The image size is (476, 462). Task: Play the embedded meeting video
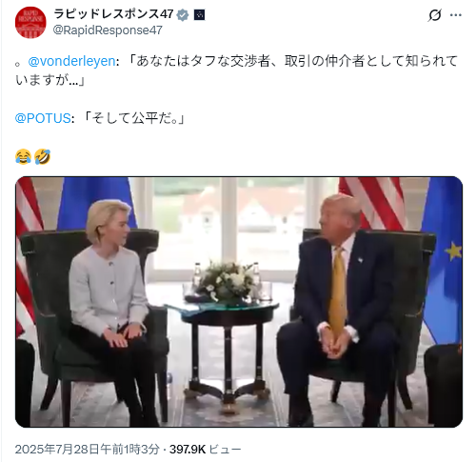pos(239,302)
